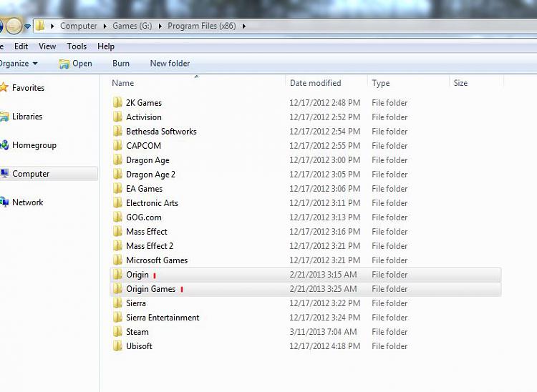Image resolution: width=537 pixels, height=392 pixels.
Task: Expand the arrow after Program Files (x86)
Action: tap(244, 26)
